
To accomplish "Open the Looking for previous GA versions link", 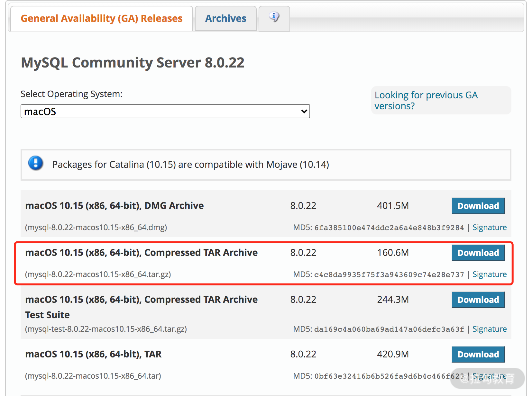I will 426,100.
